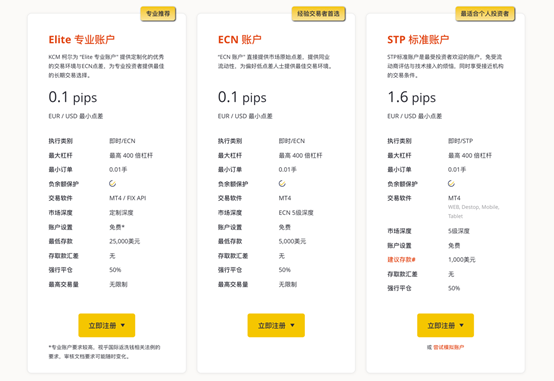Click 执行类别 label in STP card
Screen dimensions: 554x381
click(x=399, y=141)
